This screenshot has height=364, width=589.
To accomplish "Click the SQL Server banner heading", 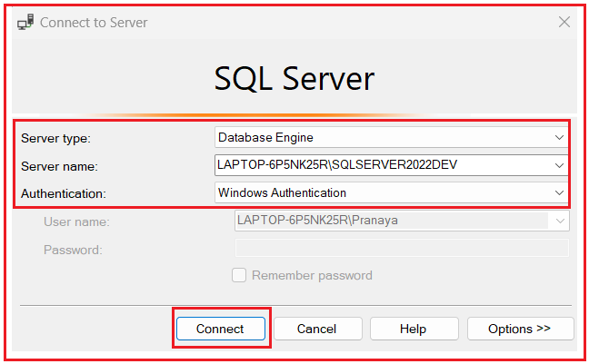I will (294, 79).
